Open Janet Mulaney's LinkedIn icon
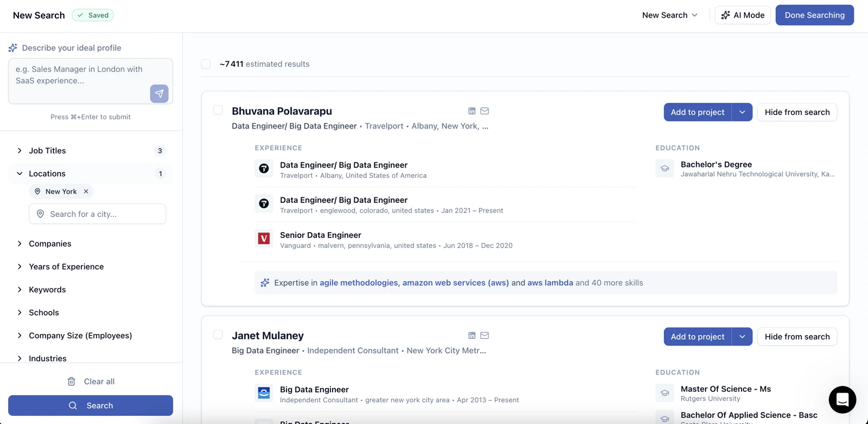The height and width of the screenshot is (424, 868). tap(472, 336)
